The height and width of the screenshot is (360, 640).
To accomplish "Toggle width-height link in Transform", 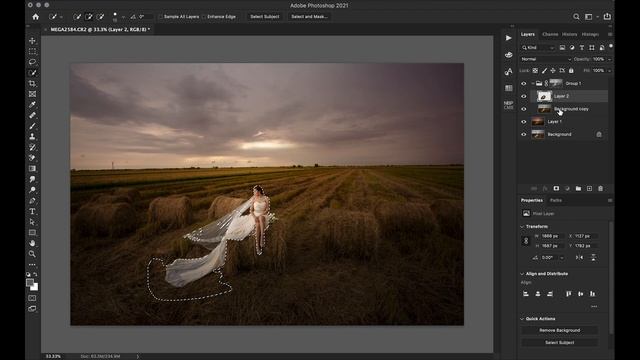I will point(526,241).
